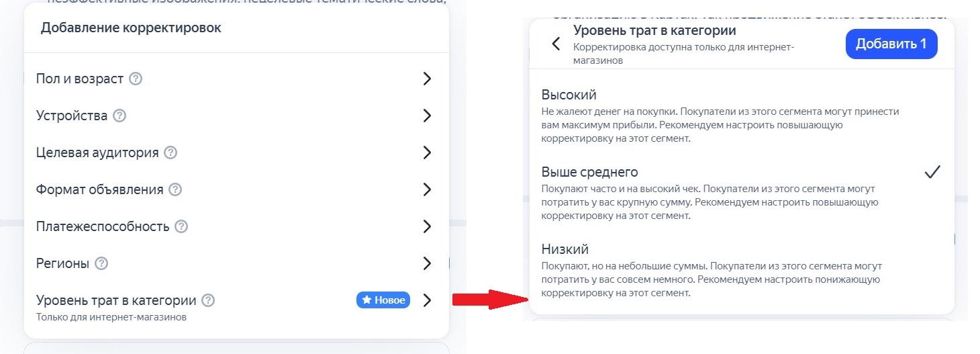
Task: Open help tooltip for Целевая аудитория
Action: coord(170,152)
